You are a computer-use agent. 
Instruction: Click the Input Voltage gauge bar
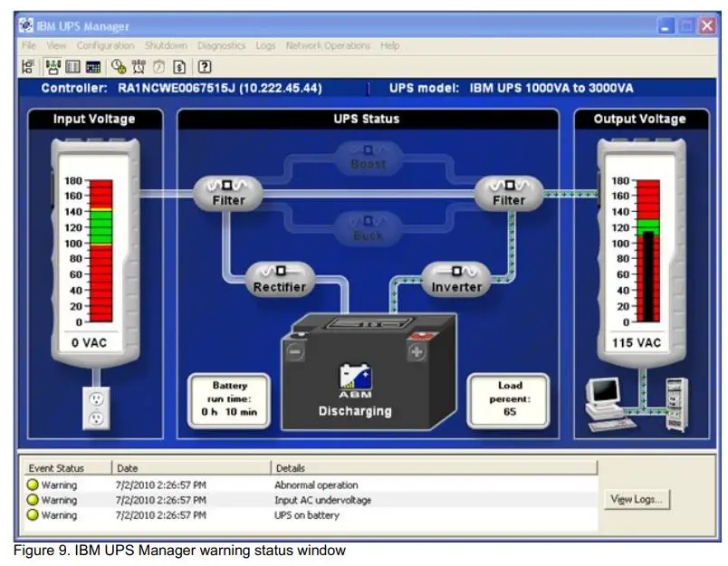pyautogui.click(x=101, y=251)
